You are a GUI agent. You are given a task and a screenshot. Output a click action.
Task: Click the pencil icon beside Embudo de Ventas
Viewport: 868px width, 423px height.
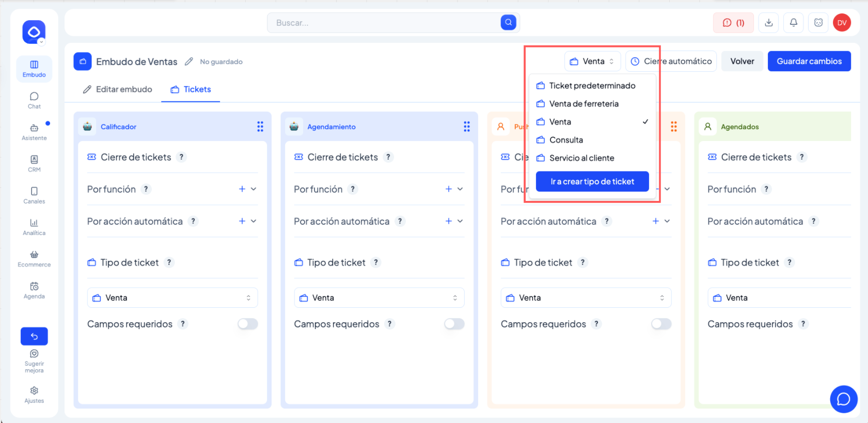tap(189, 61)
